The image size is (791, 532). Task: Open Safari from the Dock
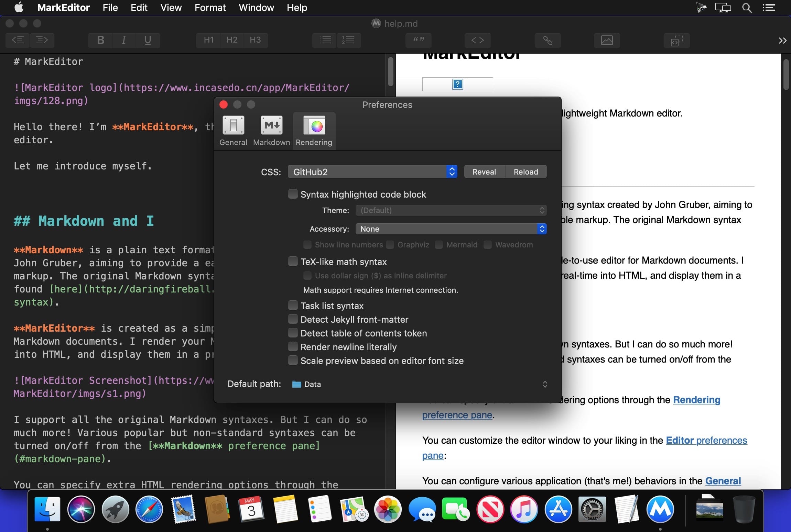coord(149,509)
